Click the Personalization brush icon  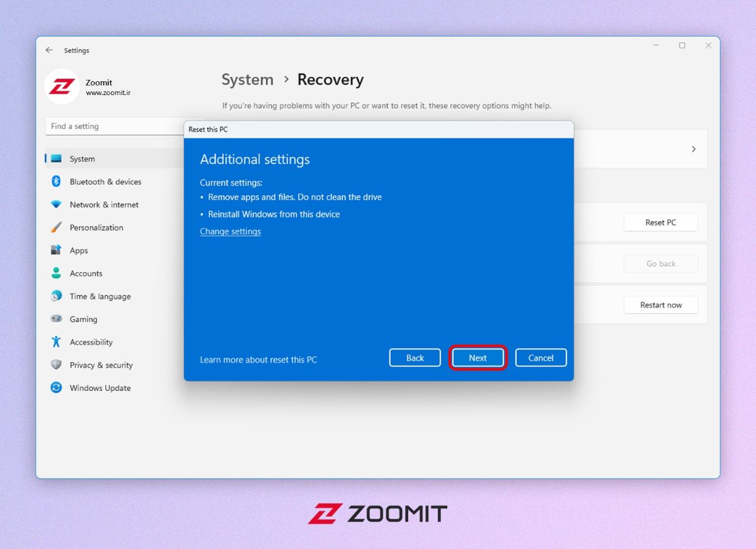(x=56, y=227)
